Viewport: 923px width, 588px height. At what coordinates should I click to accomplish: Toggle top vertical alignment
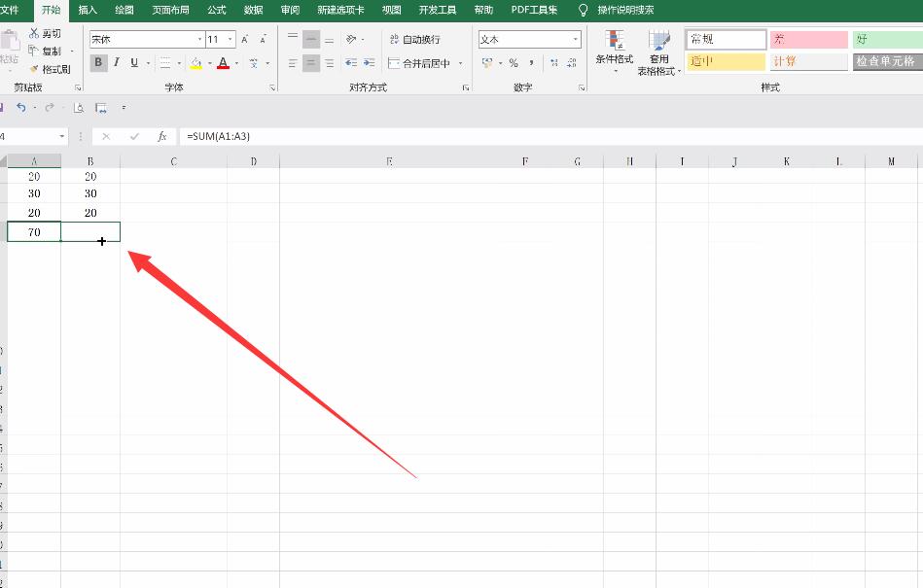coord(293,40)
